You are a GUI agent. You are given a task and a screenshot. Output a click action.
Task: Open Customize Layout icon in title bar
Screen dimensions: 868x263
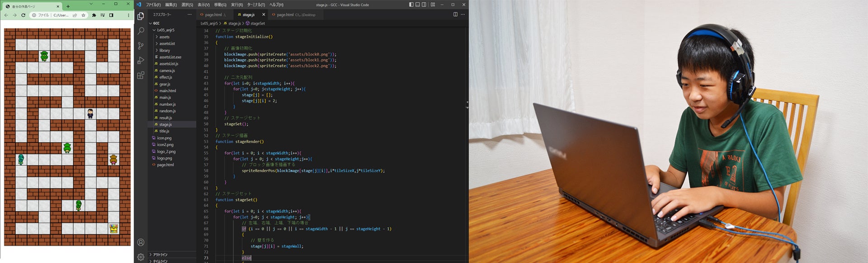433,5
